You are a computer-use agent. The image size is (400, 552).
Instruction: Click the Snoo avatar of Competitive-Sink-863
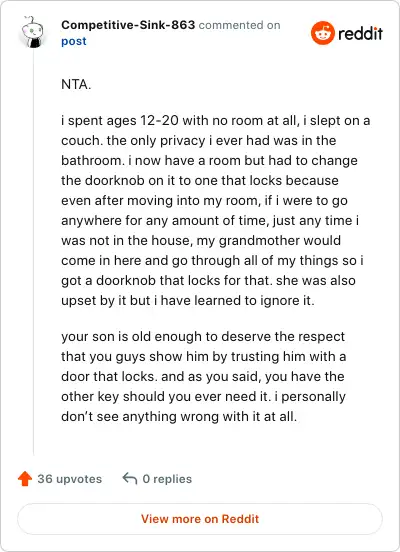[x=33, y=32]
